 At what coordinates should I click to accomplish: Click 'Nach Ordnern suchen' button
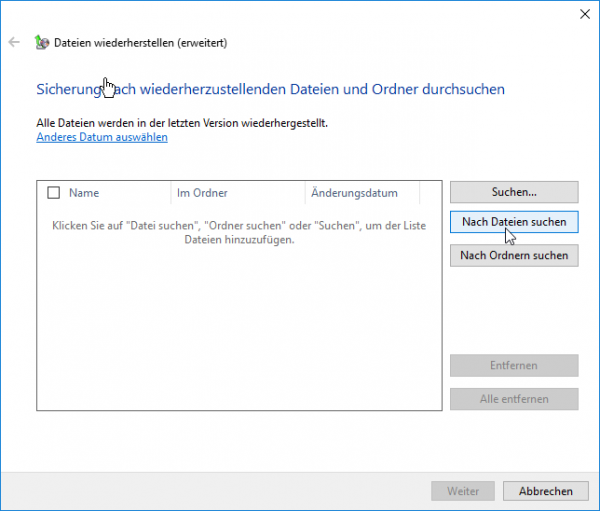[514, 256]
